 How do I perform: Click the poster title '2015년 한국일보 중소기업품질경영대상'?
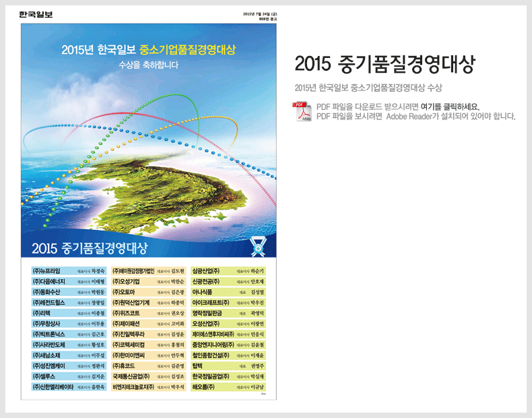coord(148,50)
